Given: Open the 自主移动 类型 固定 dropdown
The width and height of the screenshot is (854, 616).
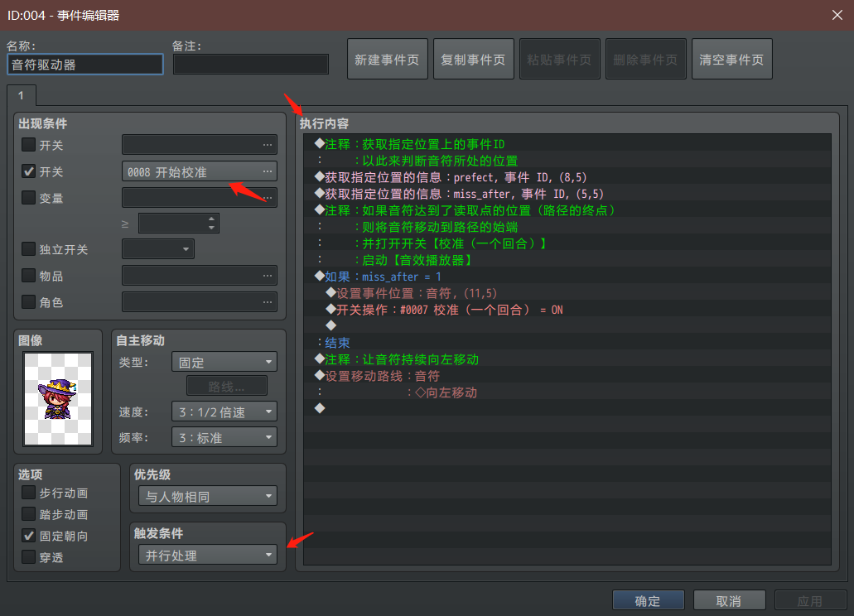Looking at the screenshot, I should [224, 363].
